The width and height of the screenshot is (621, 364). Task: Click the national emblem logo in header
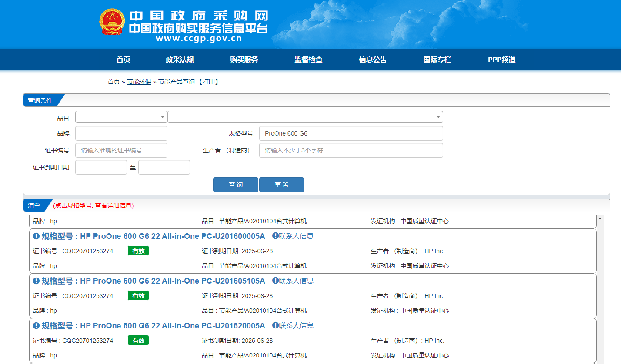point(112,22)
